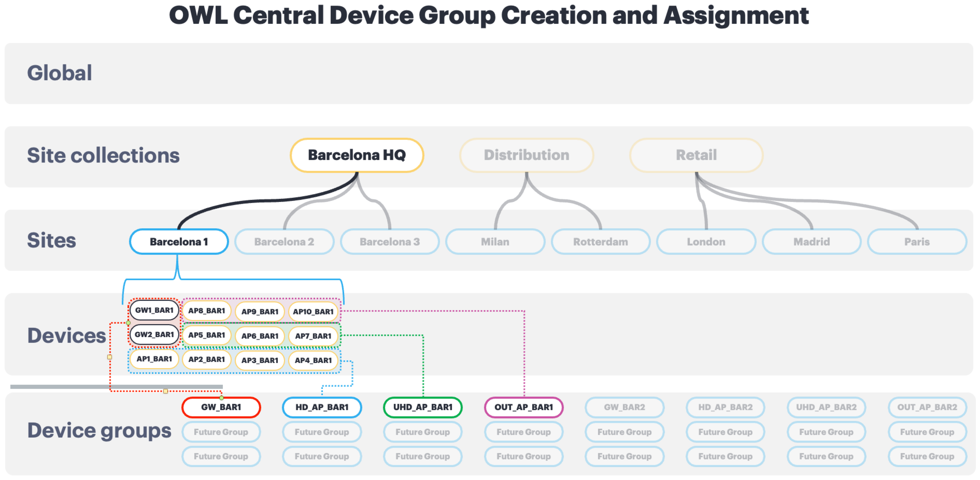This screenshot has width=980, height=480.
Task: Select access point AP4_BAR1
Action: pyautogui.click(x=313, y=361)
